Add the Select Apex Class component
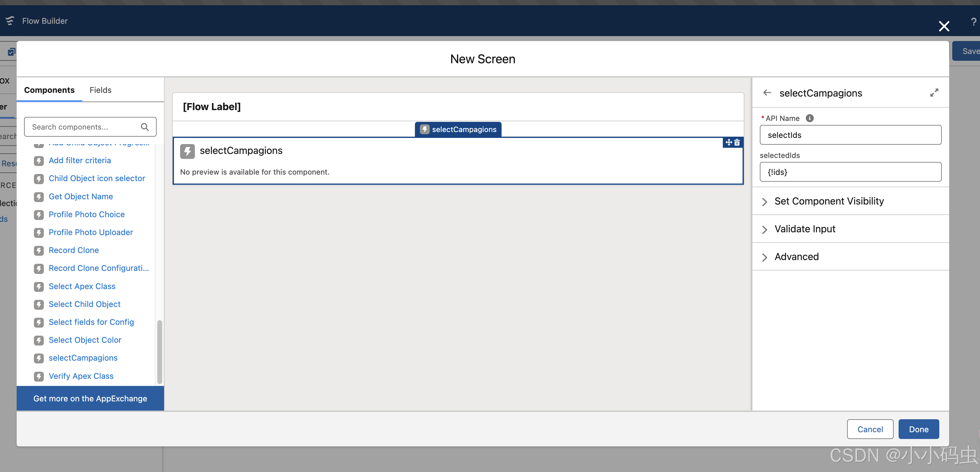 (82, 286)
